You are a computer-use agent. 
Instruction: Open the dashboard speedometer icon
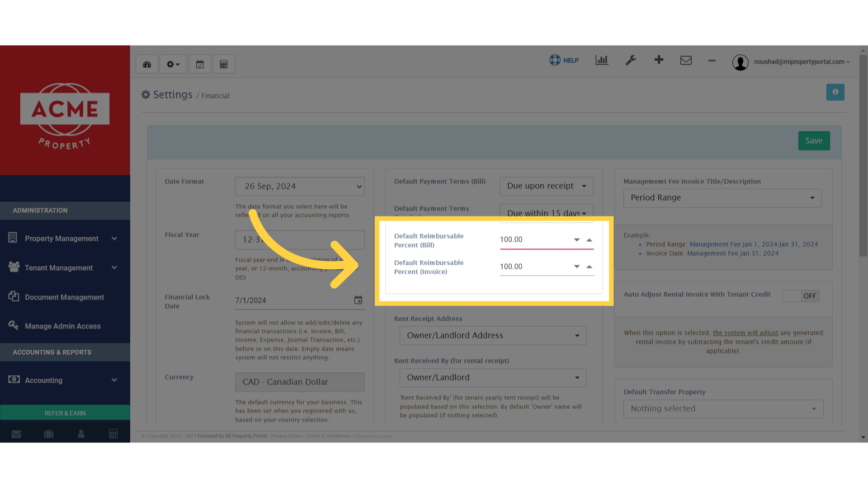146,64
